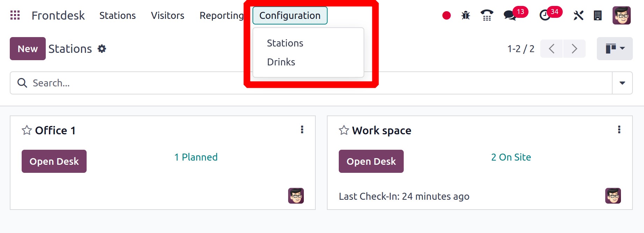Image resolution: width=644 pixels, height=233 pixels.
Task: Open the Stations gear actions menu
Action: 102,49
